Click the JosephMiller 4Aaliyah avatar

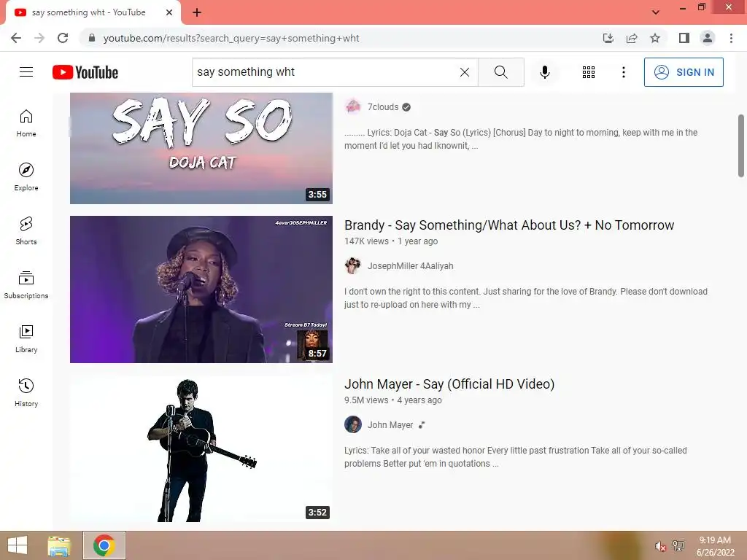(353, 265)
